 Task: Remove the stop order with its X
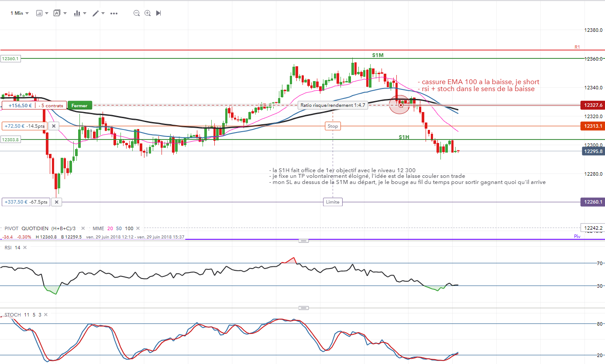pyautogui.click(x=53, y=126)
